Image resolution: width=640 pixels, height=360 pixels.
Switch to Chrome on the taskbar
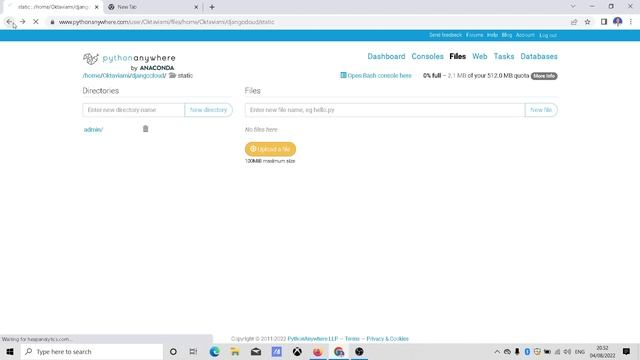pos(338,351)
